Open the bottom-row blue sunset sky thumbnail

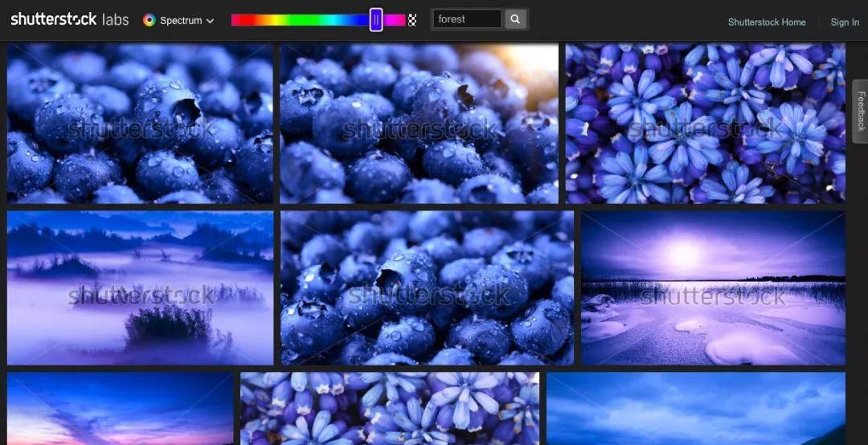click(x=120, y=409)
